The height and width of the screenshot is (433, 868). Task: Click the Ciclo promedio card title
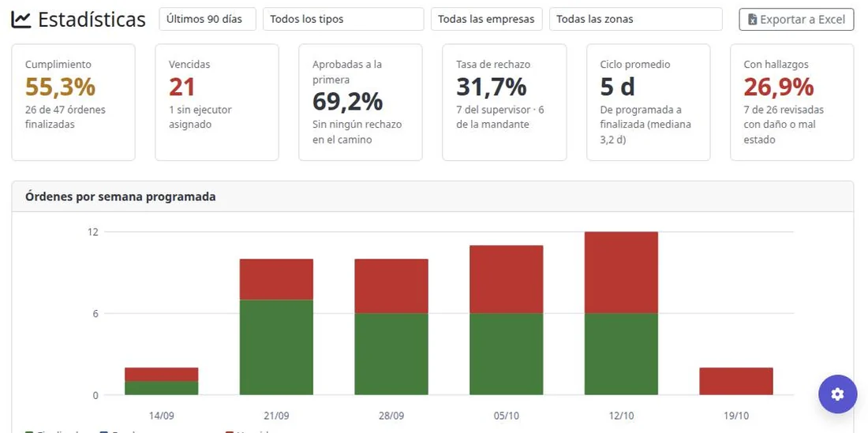[x=635, y=64]
